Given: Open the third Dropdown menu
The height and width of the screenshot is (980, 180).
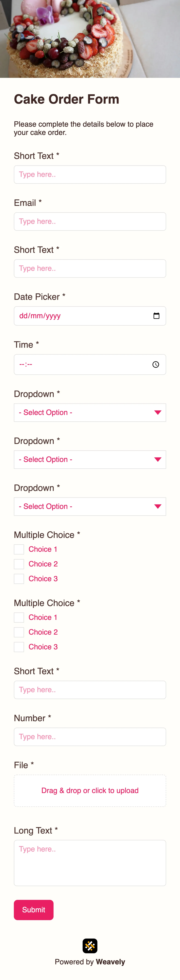Looking at the screenshot, I should 90,506.
